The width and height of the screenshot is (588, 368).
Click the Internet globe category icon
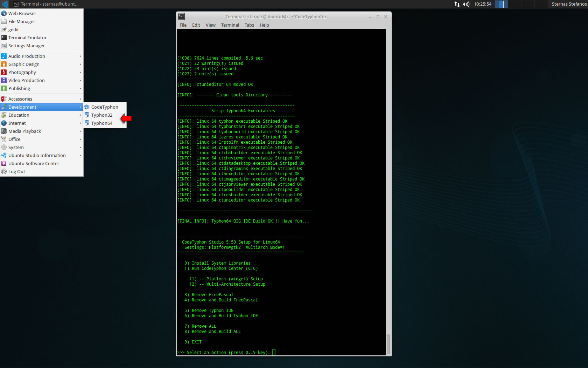[x=4, y=123]
